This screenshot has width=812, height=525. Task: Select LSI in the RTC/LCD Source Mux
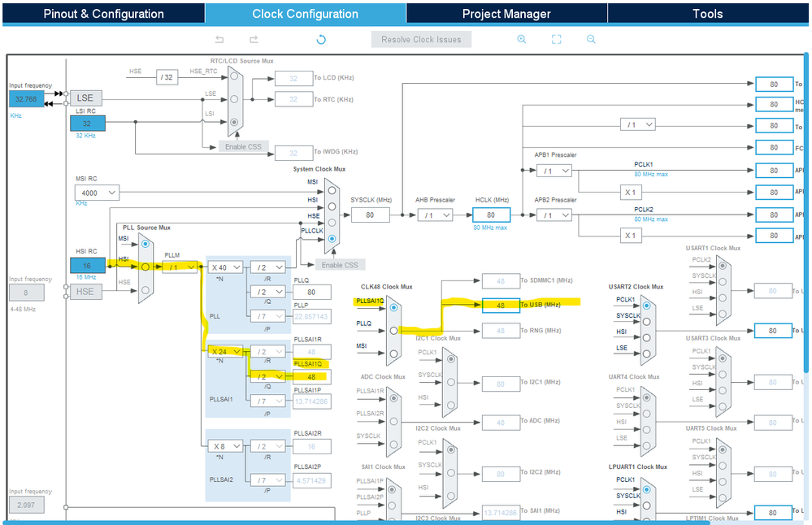[235, 122]
